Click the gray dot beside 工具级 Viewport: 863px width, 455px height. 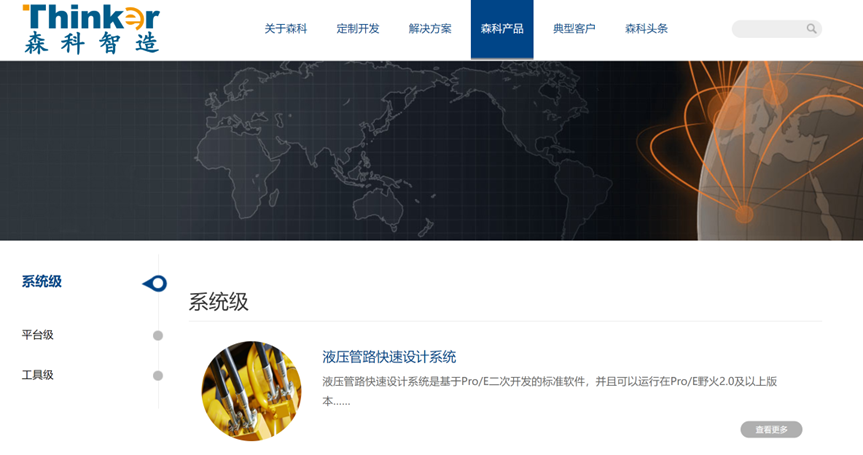(158, 376)
